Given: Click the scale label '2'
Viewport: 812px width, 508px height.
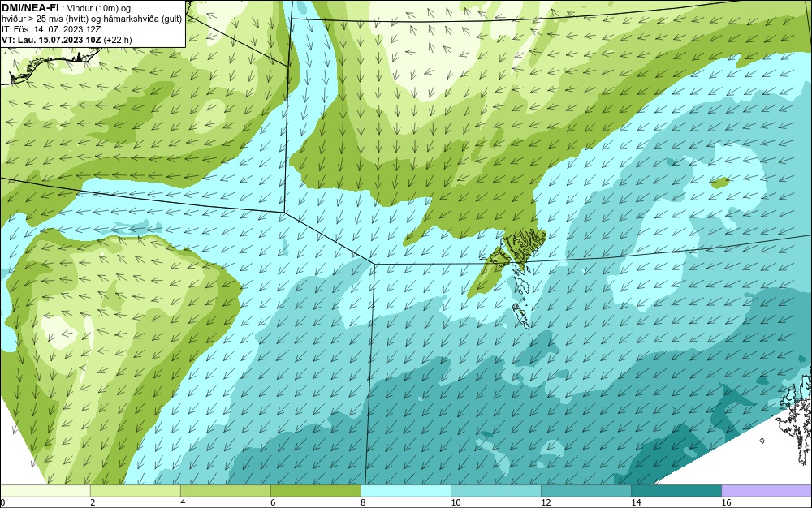Looking at the screenshot, I should [93, 502].
